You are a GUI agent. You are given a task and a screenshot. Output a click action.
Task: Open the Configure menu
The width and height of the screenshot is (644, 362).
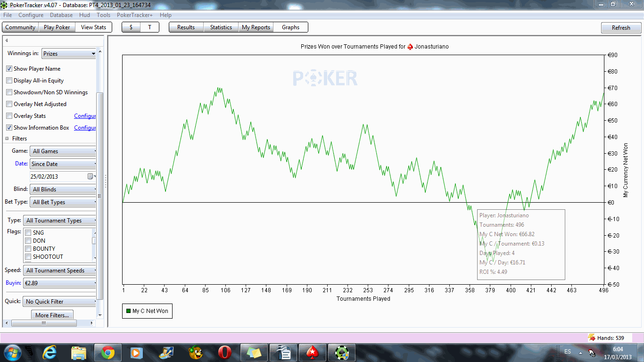click(31, 15)
